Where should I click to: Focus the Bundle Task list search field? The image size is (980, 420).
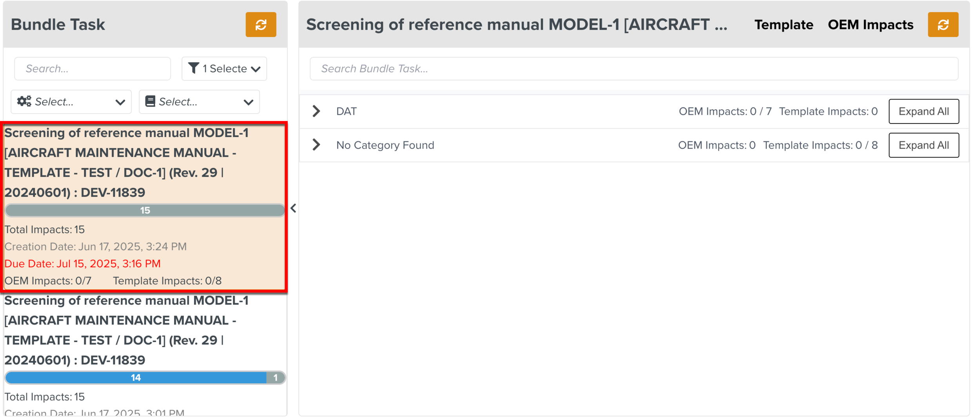click(93, 69)
